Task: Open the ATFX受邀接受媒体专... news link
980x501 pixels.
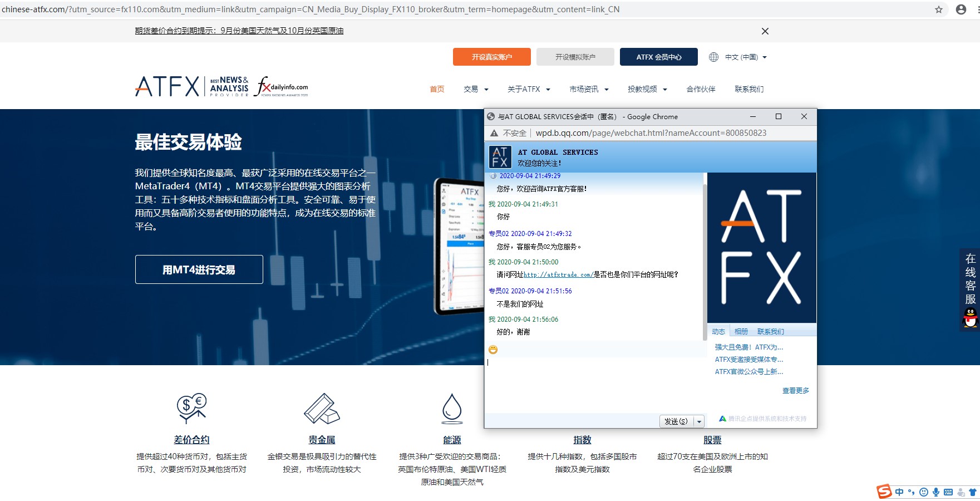Action: tap(749, 359)
